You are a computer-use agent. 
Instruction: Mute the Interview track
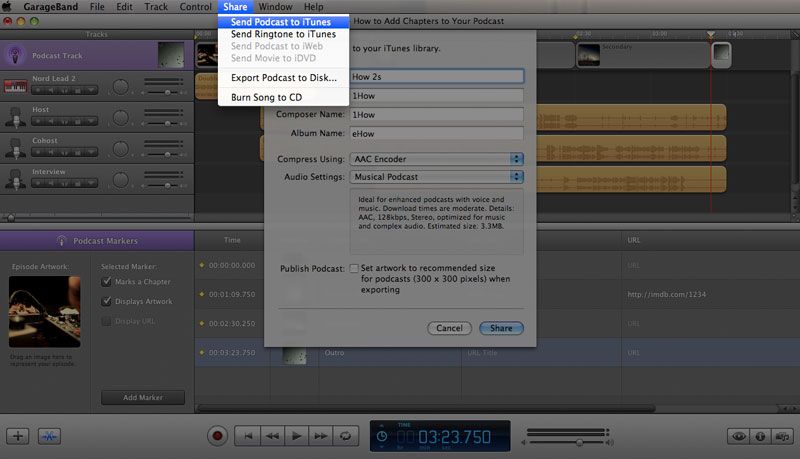[51, 184]
